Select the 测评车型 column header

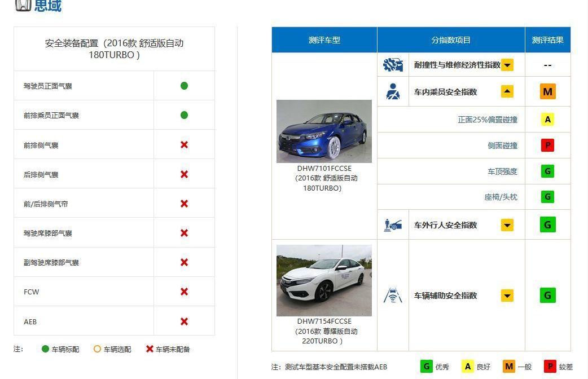[324, 39]
